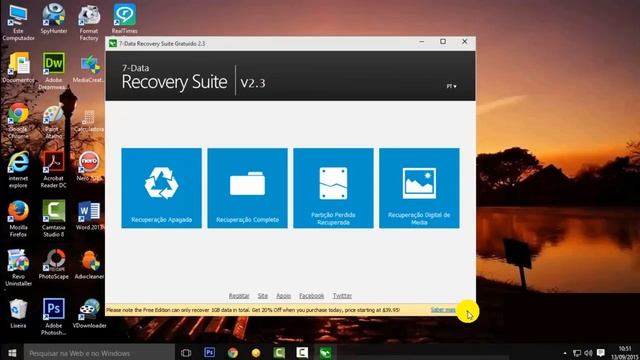The height and width of the screenshot is (360, 640).
Task: Open the PT language dropdown
Action: (451, 86)
